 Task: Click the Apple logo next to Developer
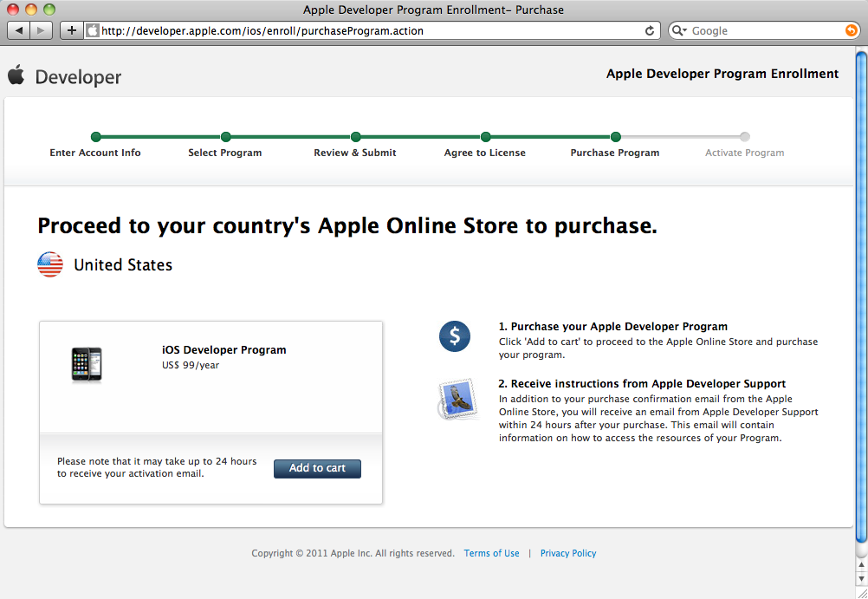pyautogui.click(x=16, y=75)
